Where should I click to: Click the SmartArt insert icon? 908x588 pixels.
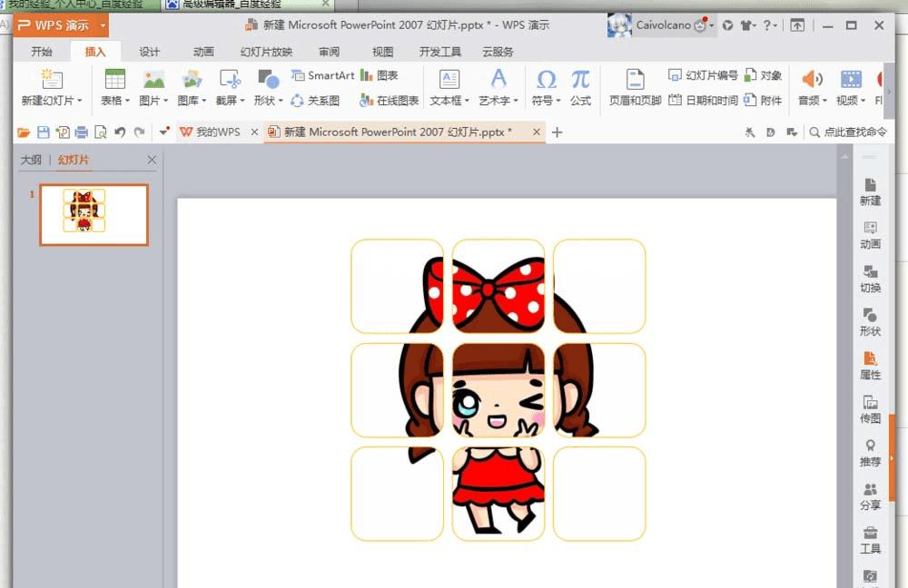323,76
